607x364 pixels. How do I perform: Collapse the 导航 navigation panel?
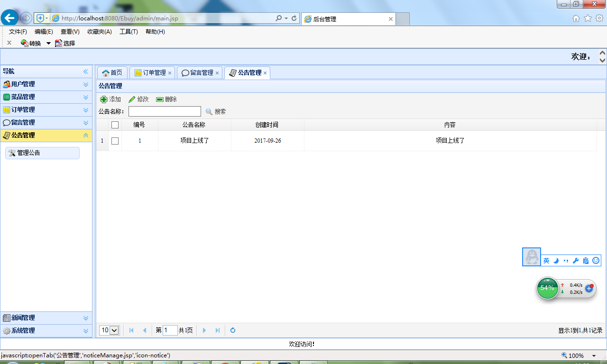[86, 72]
